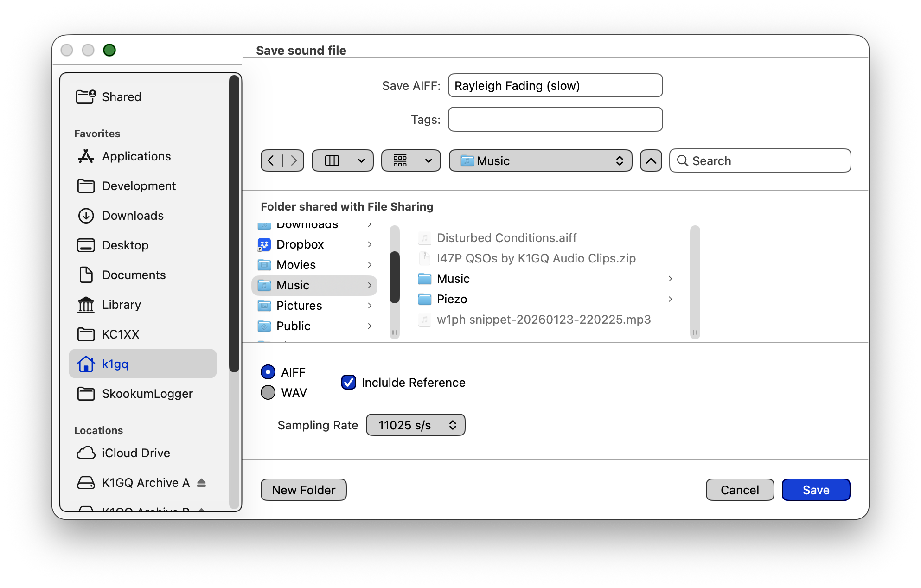Click the back navigation arrow
The width and height of the screenshot is (921, 588).
[x=271, y=160]
